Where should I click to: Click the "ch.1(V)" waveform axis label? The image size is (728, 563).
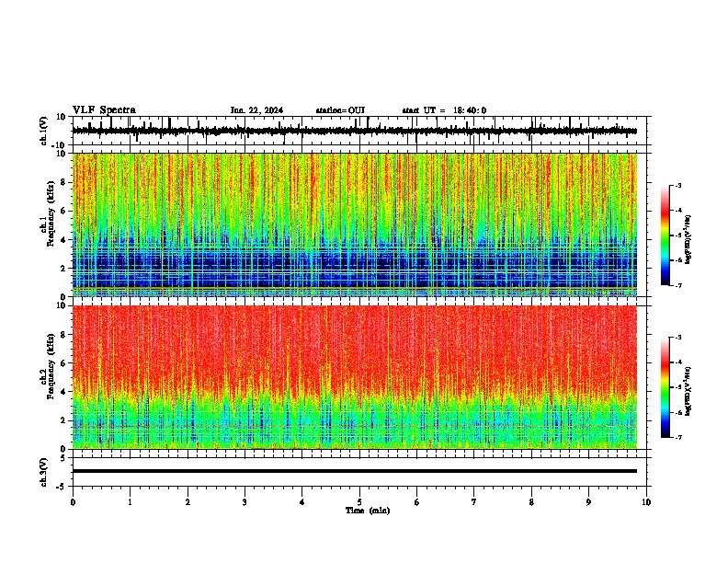click(x=44, y=131)
